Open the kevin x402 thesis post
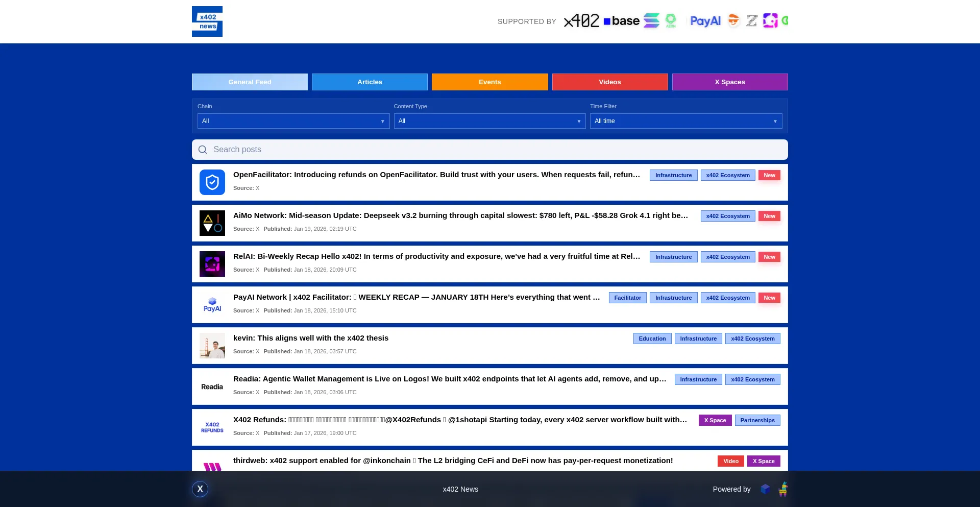This screenshot has height=507, width=980. coord(310,338)
